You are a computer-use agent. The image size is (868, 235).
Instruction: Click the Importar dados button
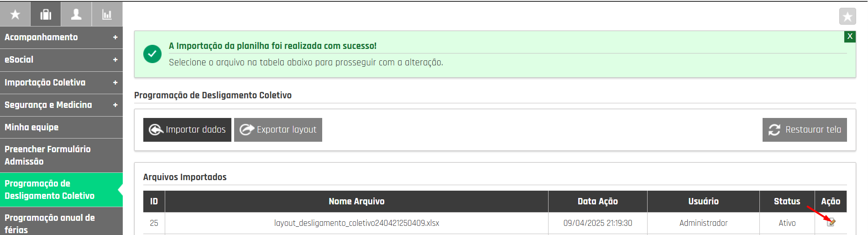187,130
